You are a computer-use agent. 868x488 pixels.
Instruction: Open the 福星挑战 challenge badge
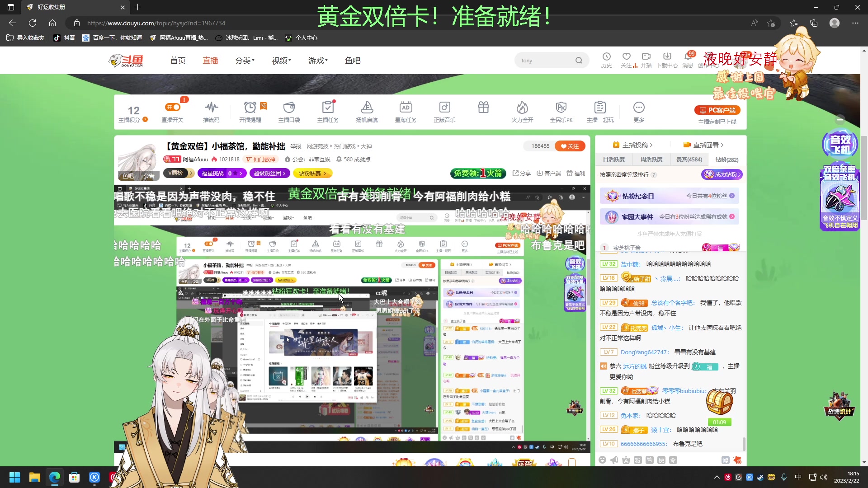tap(222, 173)
